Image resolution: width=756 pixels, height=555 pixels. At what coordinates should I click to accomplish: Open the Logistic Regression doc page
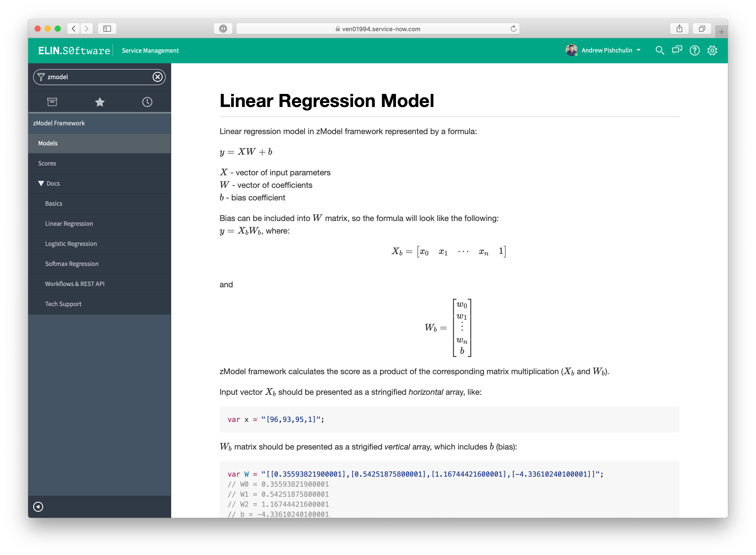click(71, 244)
